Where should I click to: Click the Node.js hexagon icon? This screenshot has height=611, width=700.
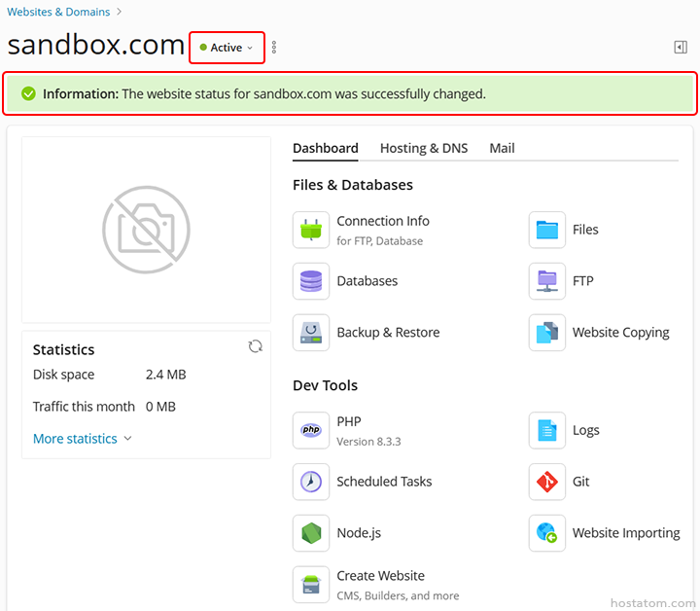[x=311, y=533]
